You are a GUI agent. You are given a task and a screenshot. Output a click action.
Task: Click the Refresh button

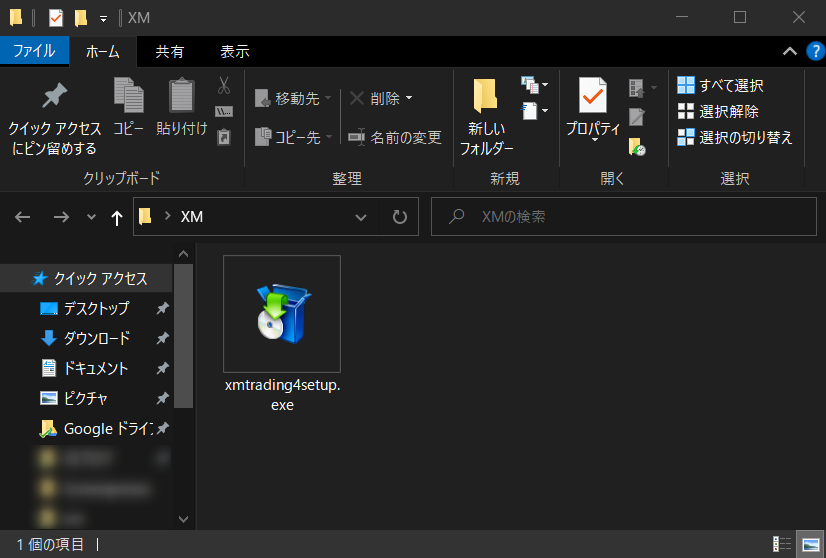[x=400, y=217]
